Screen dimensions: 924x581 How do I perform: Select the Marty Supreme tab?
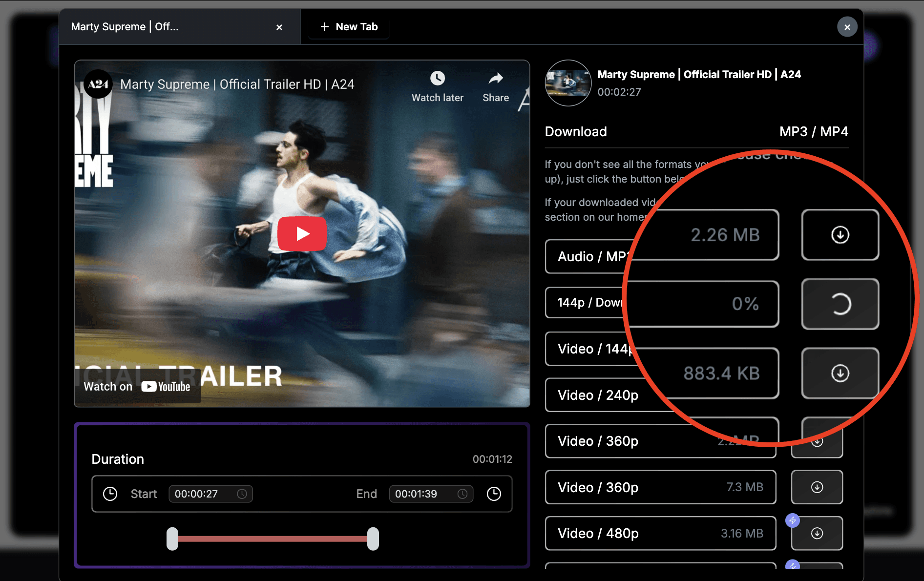pos(179,27)
